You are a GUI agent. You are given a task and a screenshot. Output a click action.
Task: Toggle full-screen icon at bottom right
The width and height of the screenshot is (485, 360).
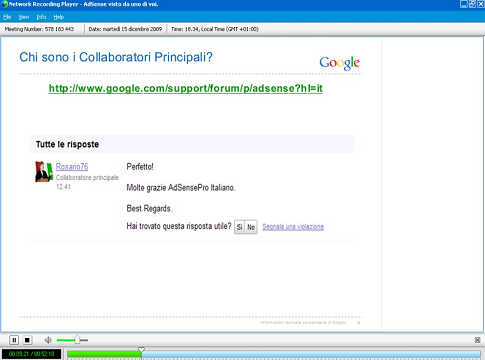click(477, 340)
